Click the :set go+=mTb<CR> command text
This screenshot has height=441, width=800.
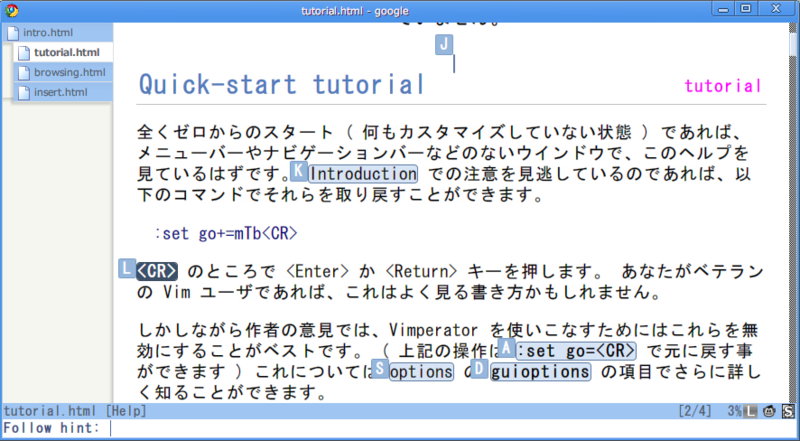point(226,234)
